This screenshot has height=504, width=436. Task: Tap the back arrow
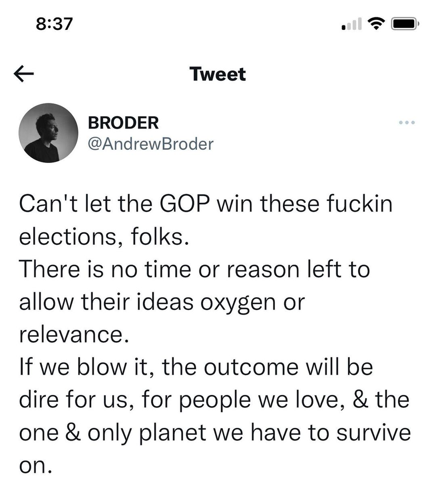pyautogui.click(x=23, y=74)
